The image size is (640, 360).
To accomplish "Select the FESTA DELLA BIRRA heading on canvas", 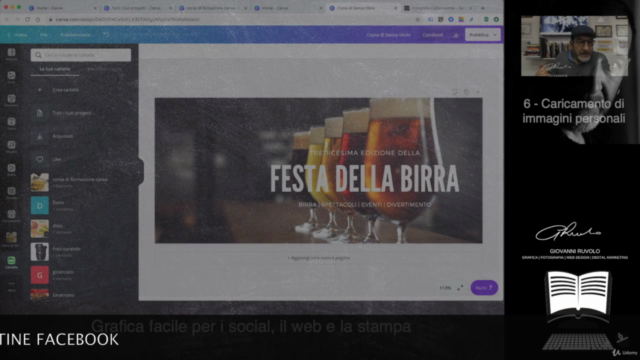I will 364,179.
